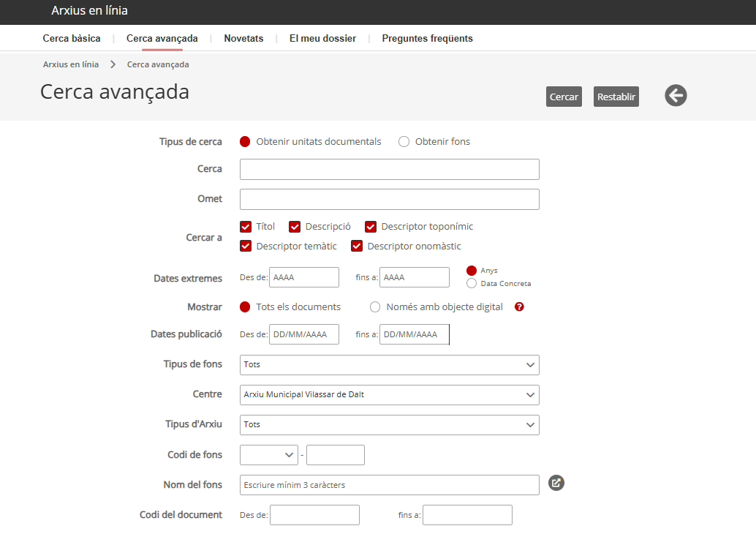Toggle the Descriptor onomàstic checkbox
The image size is (756, 534).
click(x=357, y=247)
